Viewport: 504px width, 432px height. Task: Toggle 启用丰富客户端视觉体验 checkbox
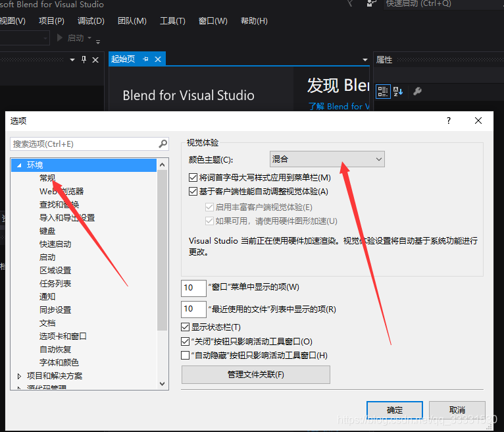pos(209,207)
